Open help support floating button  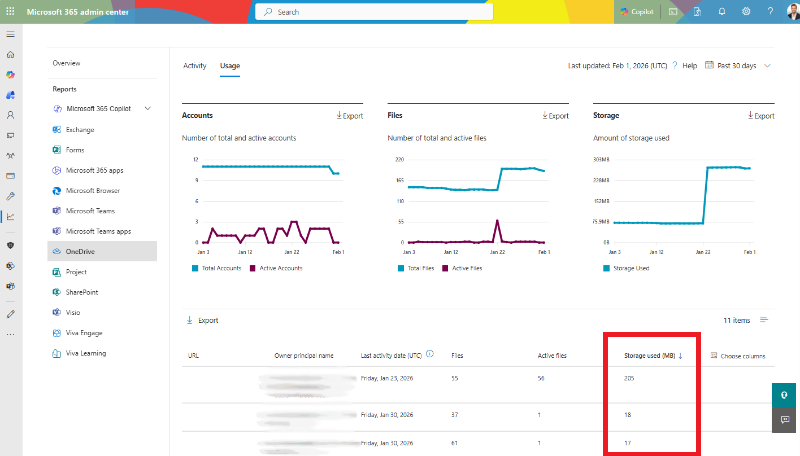[784, 395]
